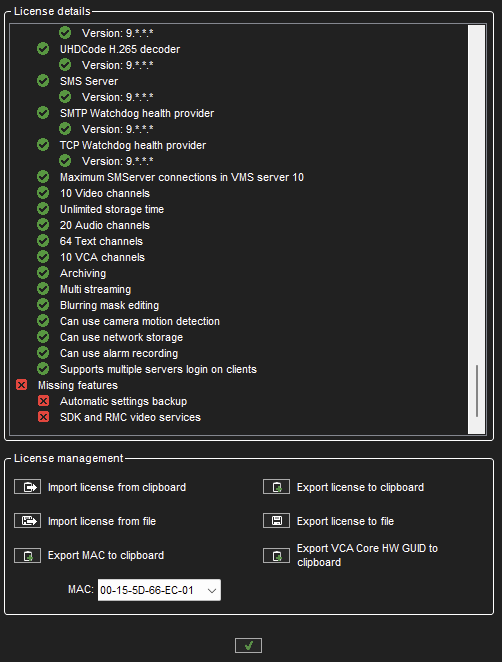Click the Export MAC to clipboard icon
The image size is (502, 662).
[27, 556]
